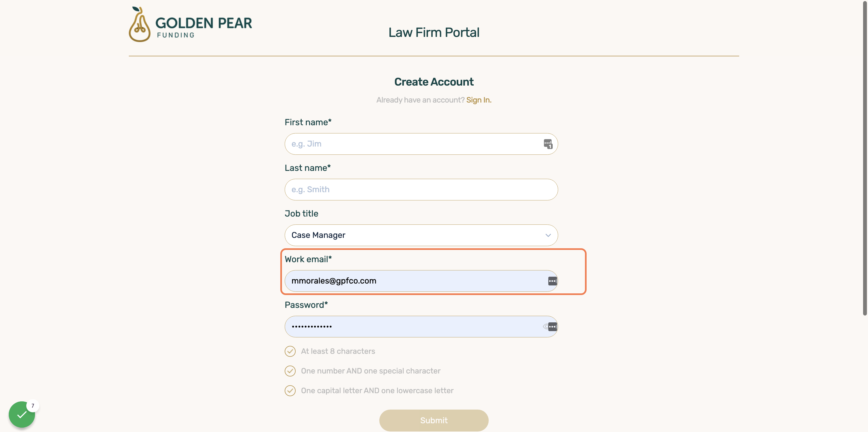This screenshot has width=868, height=432.
Task: Open the green checkmark widget badge
Action: pyautogui.click(x=22, y=414)
